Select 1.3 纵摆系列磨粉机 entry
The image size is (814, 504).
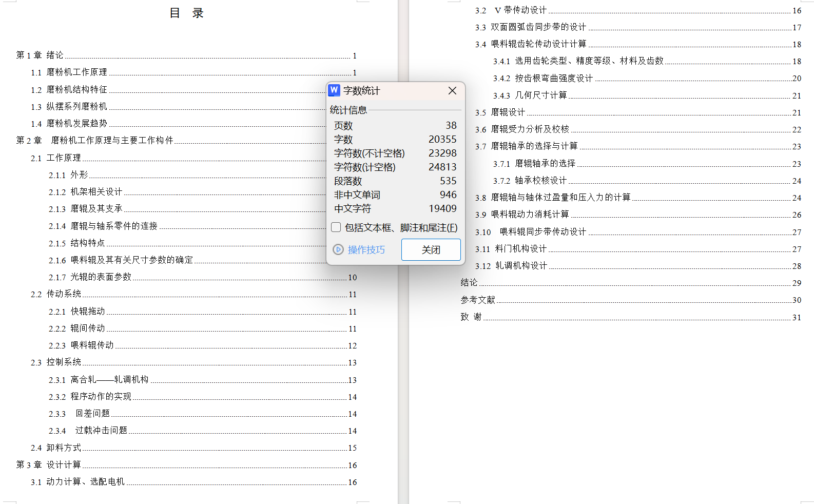pos(178,107)
